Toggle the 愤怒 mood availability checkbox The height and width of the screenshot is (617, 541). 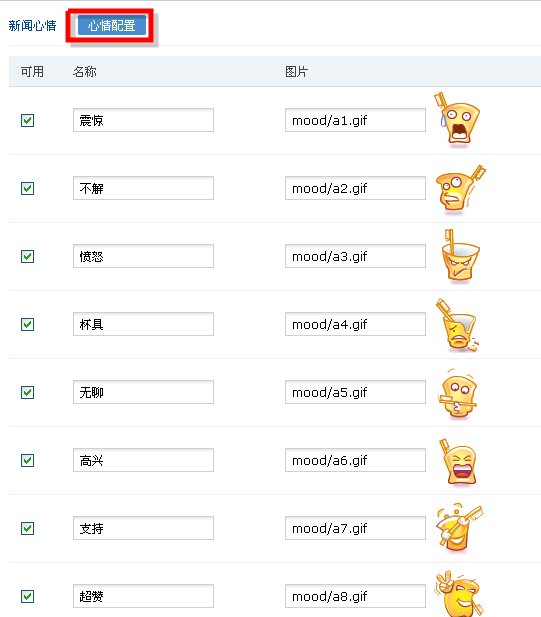[x=28, y=257]
